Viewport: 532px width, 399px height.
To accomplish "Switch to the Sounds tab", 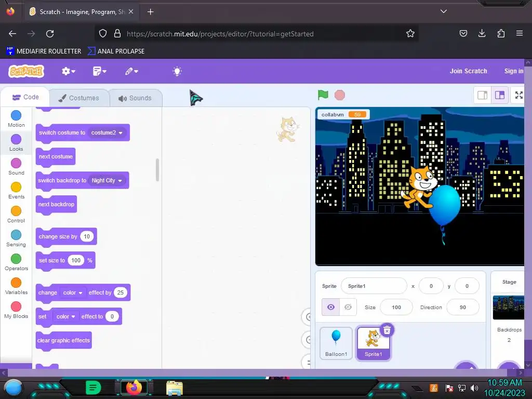I will [x=135, y=98].
